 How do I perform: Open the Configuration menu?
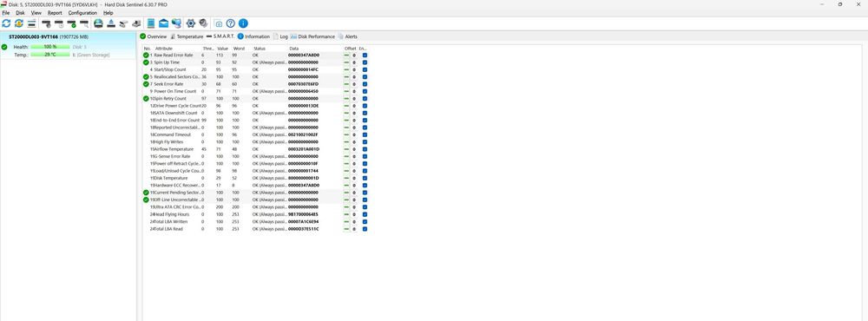[82, 13]
